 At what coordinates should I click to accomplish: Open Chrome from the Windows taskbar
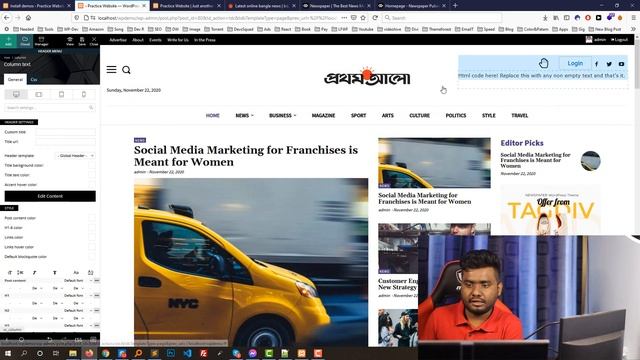(x=105, y=353)
